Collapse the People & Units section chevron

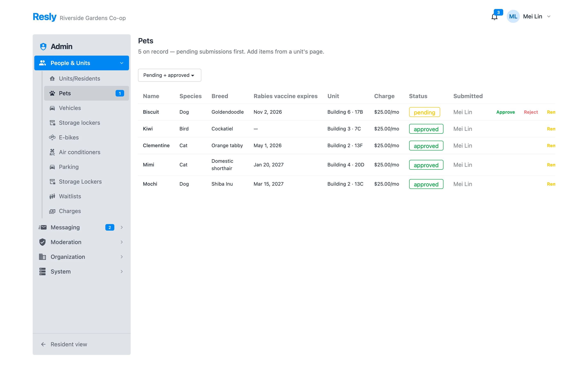[x=122, y=63]
